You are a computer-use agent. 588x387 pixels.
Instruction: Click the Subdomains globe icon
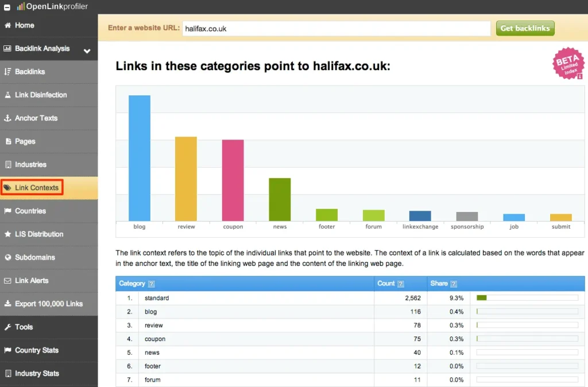(x=8, y=257)
